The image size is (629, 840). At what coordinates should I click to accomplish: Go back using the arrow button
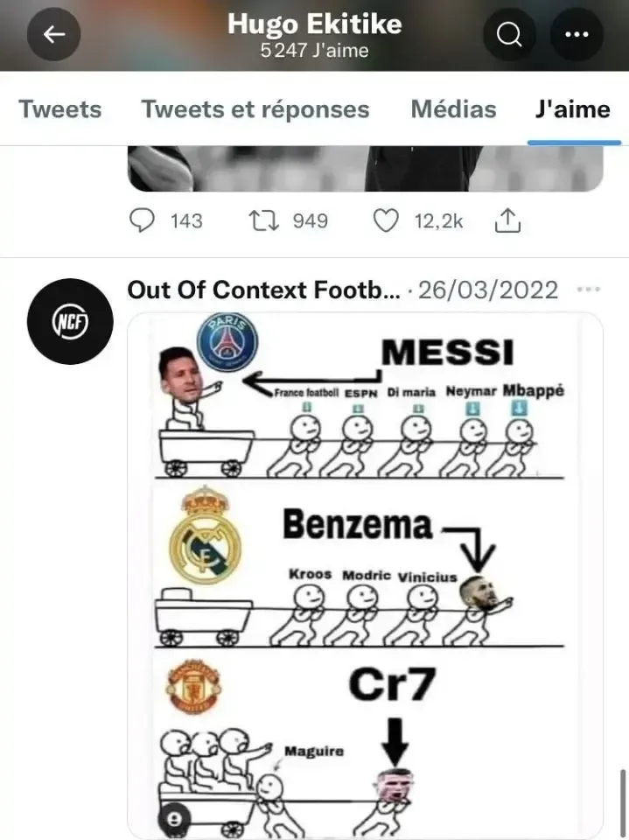[x=54, y=35]
